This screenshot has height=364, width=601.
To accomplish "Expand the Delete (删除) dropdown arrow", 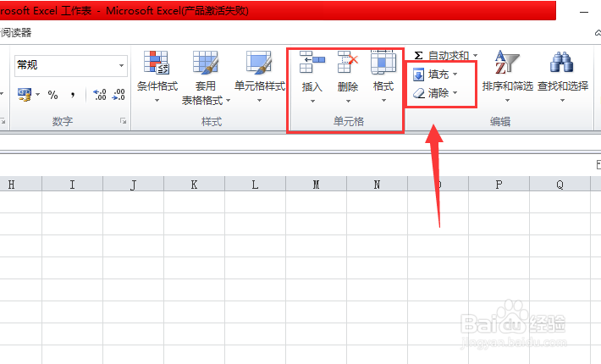I will (x=348, y=101).
